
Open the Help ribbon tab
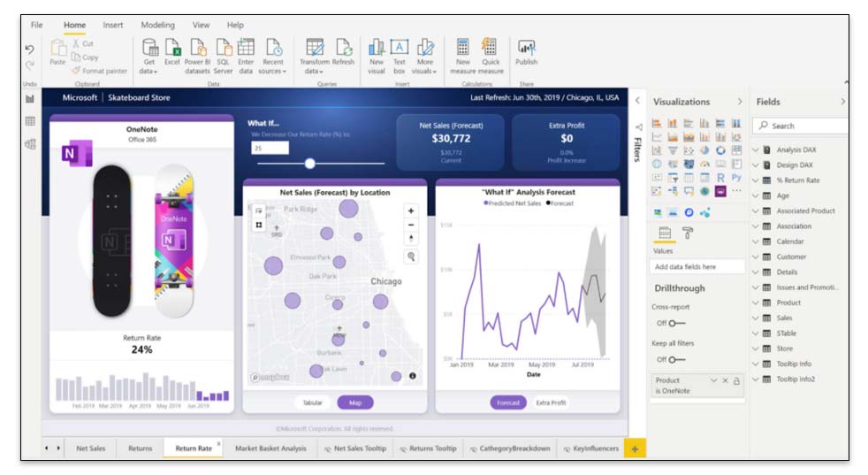235,25
